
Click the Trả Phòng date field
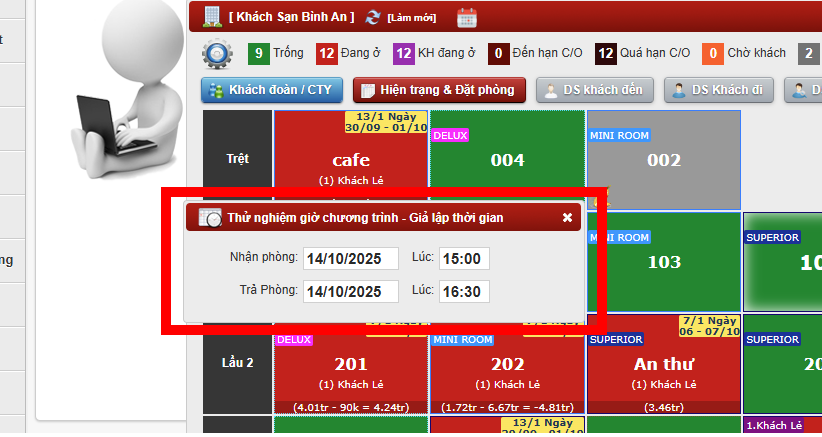pos(351,291)
